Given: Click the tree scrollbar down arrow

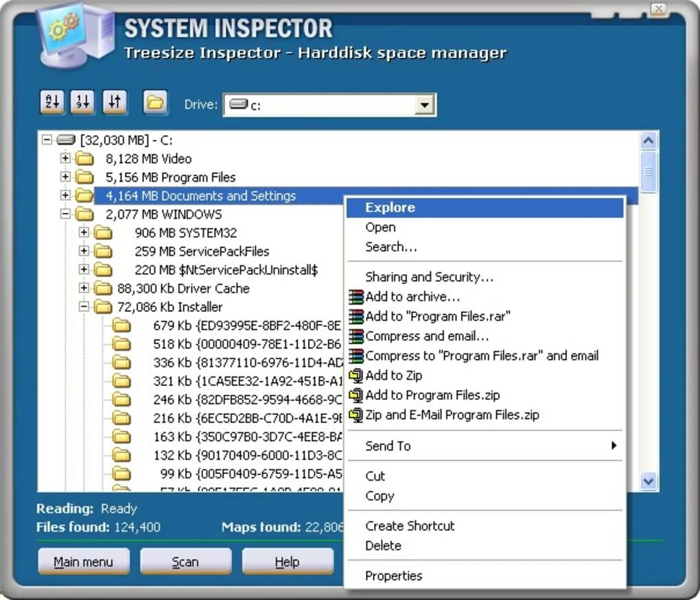Looking at the screenshot, I should (x=649, y=481).
